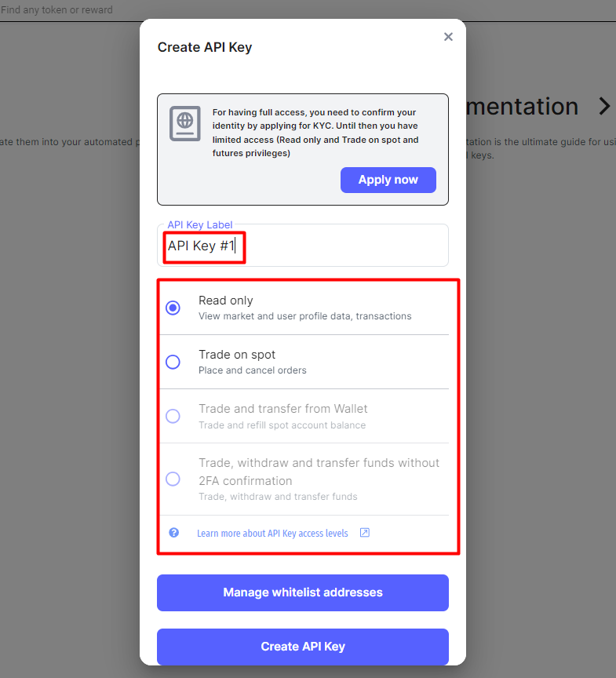Open the external link icon beside access levels
Screen dimensions: 616x678
click(x=364, y=533)
